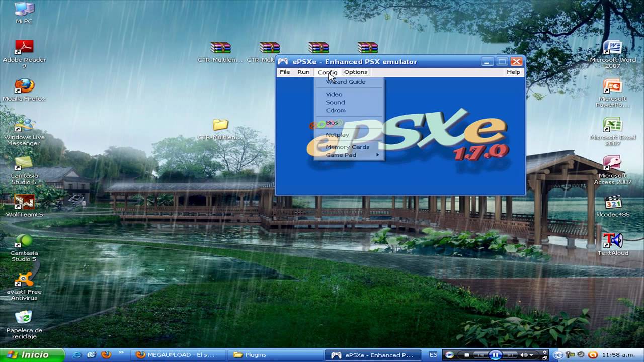Select the Mi PC desktop icon
The height and width of the screenshot is (362, 644).
(24, 14)
